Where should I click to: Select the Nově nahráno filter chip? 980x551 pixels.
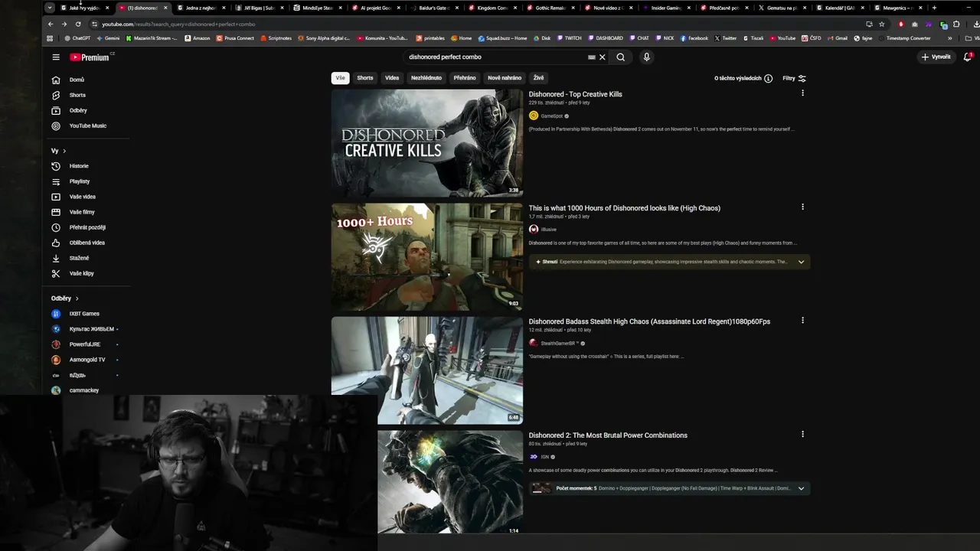[505, 78]
